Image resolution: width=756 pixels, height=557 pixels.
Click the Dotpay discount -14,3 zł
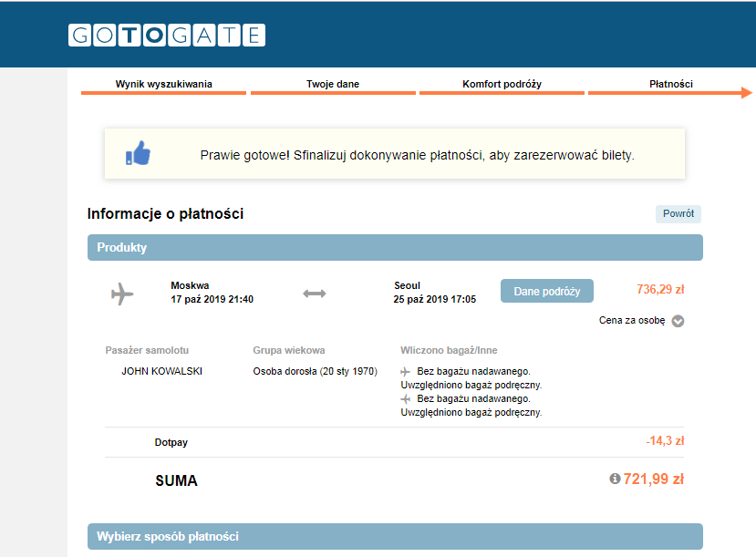point(665,441)
